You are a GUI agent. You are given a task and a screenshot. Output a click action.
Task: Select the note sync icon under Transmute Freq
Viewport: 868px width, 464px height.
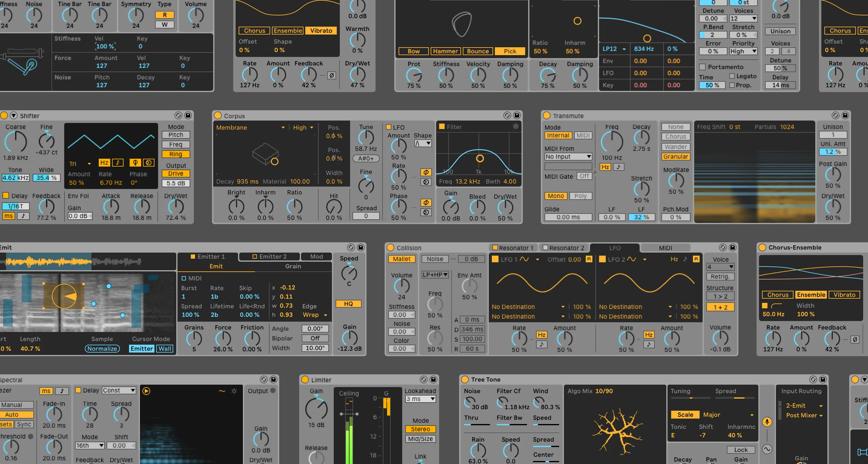[618, 167]
